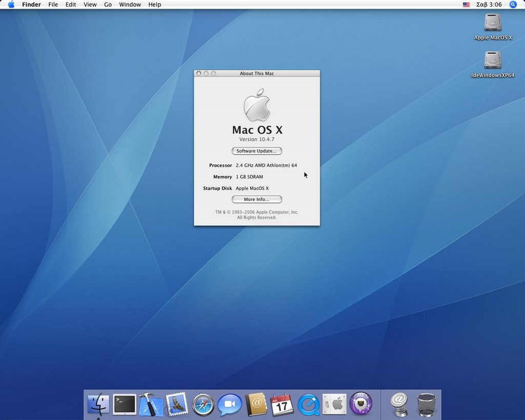Close the About This Mac window

coord(198,73)
